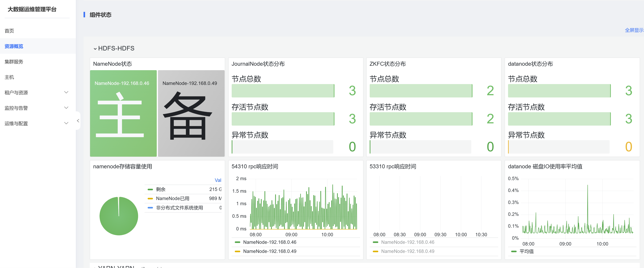Go to the 主机 page
644x268 pixels.
[9, 77]
